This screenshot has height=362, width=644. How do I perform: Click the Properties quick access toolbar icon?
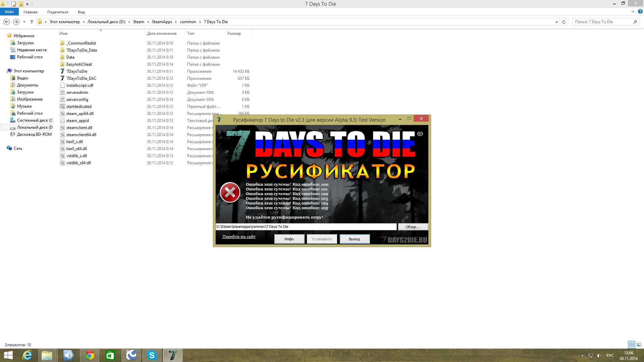[14, 4]
